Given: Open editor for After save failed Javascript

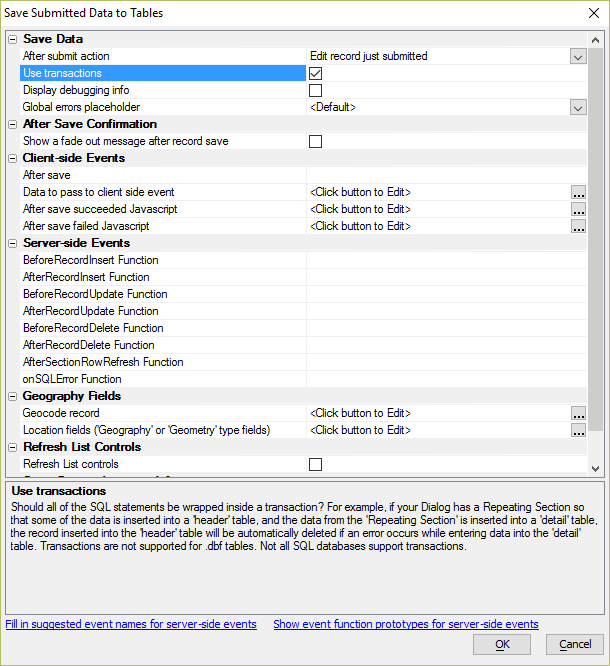Looking at the screenshot, I should point(578,226).
